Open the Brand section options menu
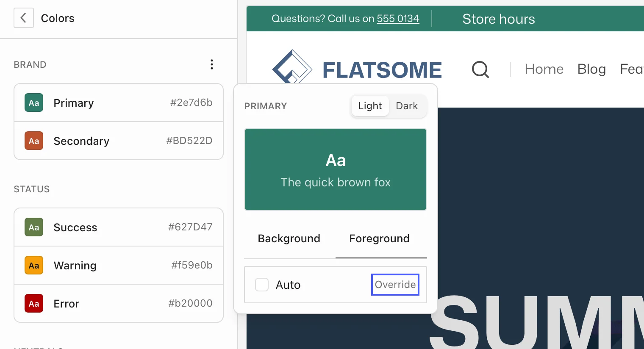The width and height of the screenshot is (644, 349). (x=212, y=64)
